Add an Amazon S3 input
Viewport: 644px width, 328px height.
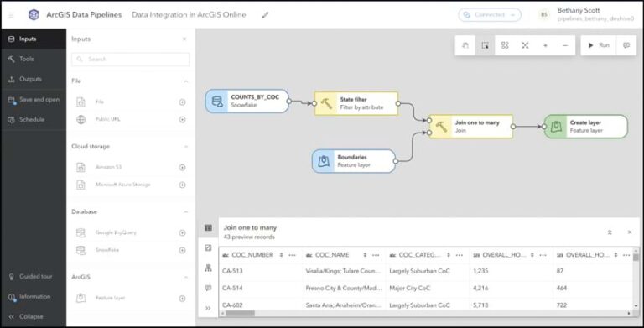coord(182,167)
